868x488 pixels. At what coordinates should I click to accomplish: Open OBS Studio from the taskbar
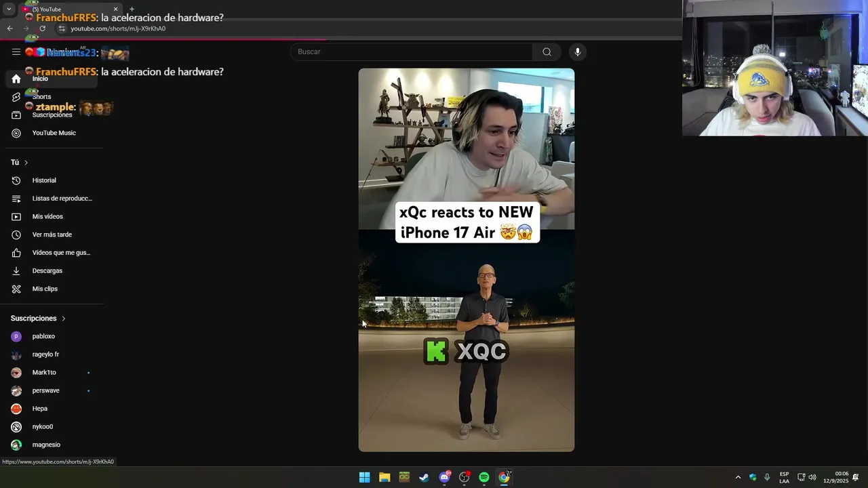(x=465, y=477)
